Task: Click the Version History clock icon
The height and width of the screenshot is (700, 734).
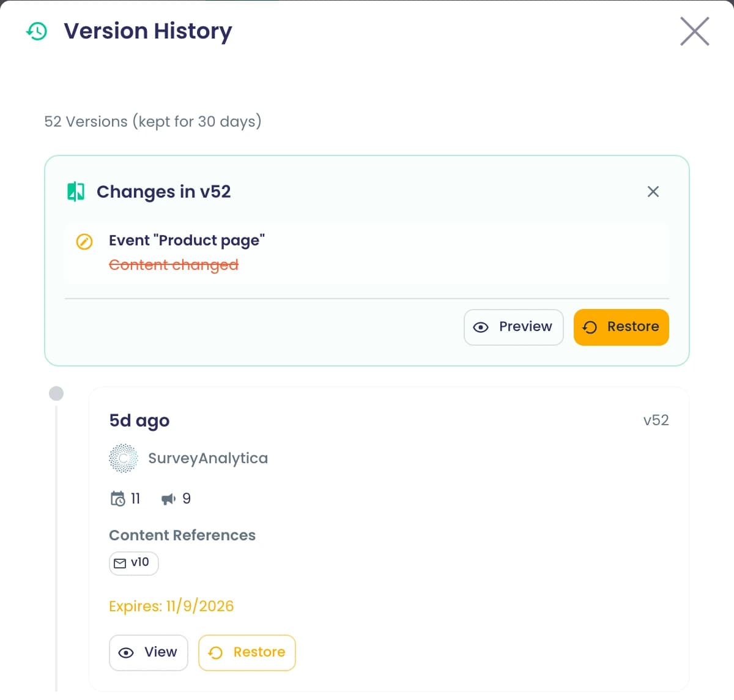Action: click(37, 31)
